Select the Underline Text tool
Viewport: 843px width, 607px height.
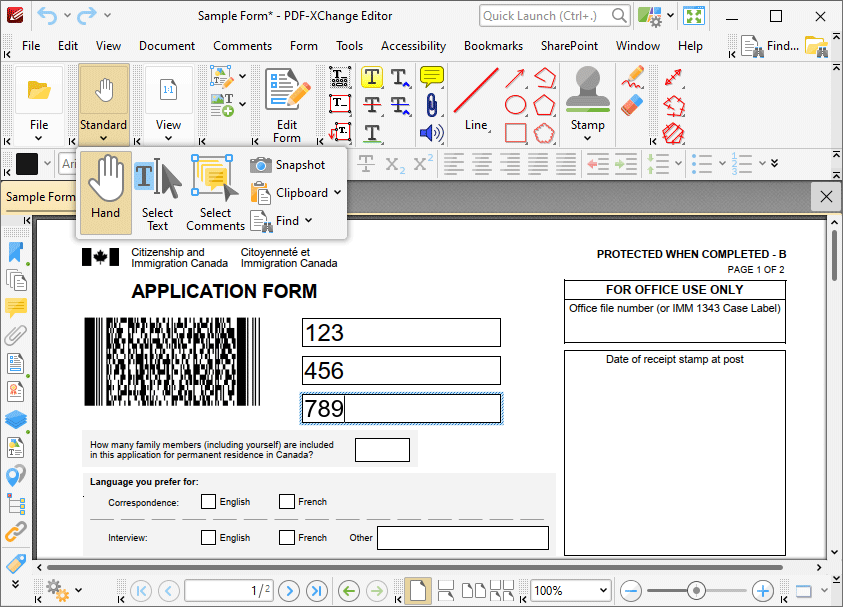(x=372, y=133)
